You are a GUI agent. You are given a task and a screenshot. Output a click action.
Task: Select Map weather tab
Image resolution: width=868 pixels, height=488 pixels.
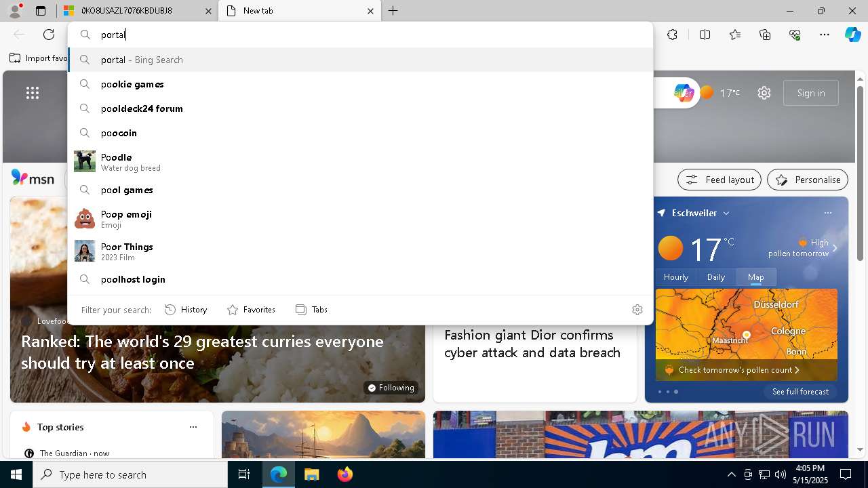click(x=756, y=277)
